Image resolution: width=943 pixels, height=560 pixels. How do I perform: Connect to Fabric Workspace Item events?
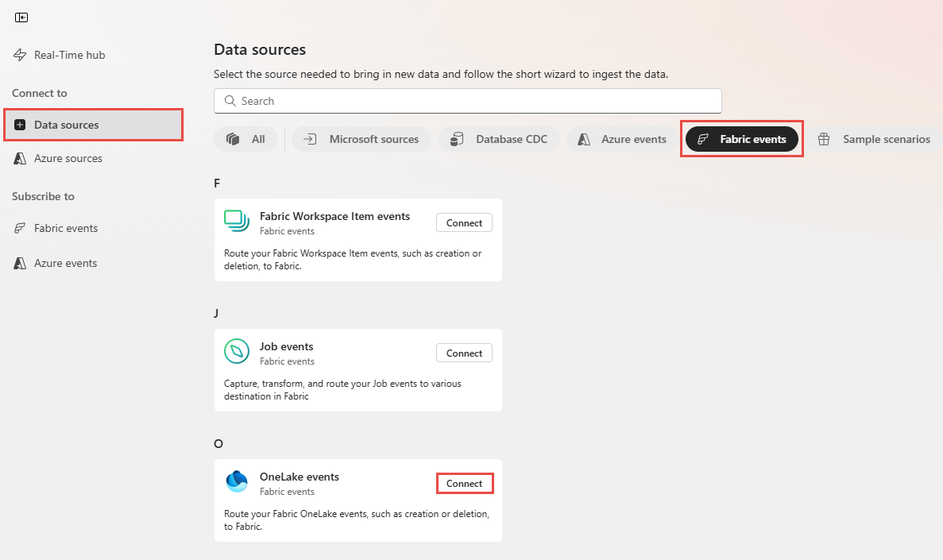pyautogui.click(x=464, y=222)
